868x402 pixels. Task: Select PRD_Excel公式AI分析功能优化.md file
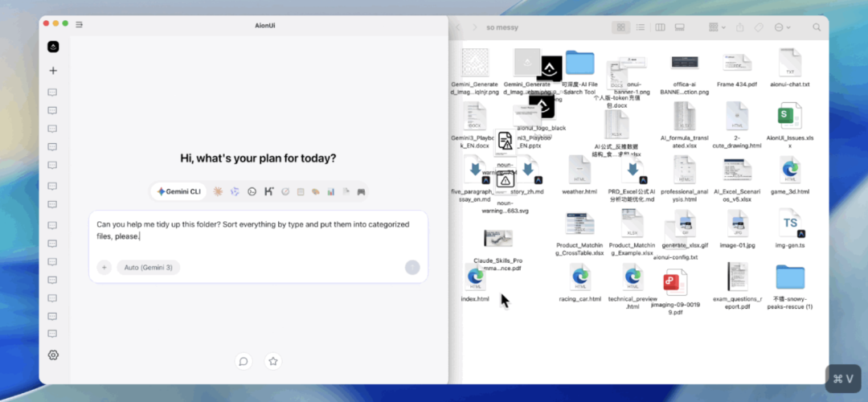pos(632,170)
